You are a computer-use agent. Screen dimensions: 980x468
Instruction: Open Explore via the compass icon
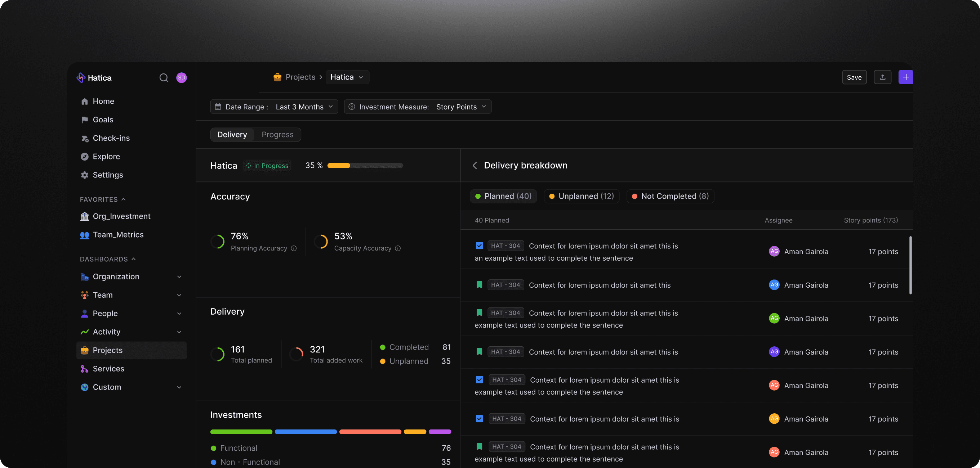[84, 157]
